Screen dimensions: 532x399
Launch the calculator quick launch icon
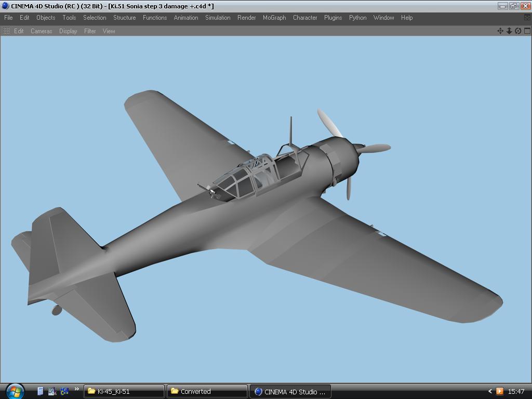41,391
